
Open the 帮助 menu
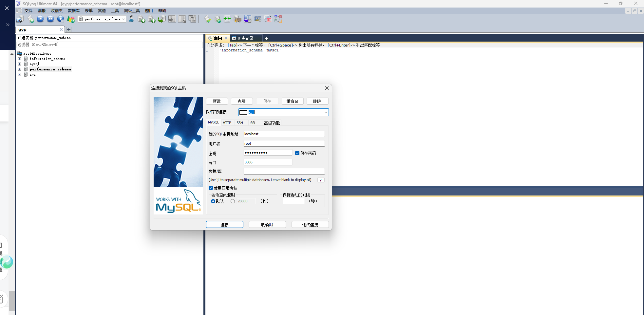[x=162, y=11]
